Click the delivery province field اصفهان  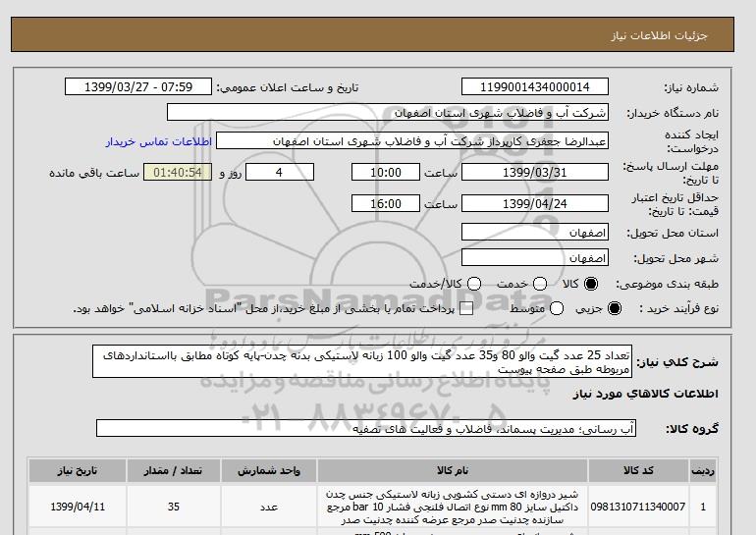pos(535,233)
